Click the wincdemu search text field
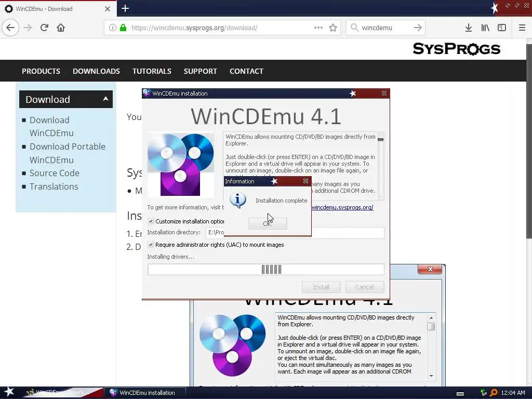 tap(386, 28)
